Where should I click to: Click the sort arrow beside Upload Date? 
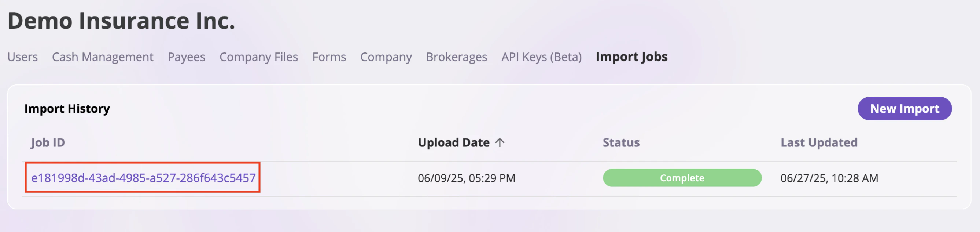click(x=500, y=142)
